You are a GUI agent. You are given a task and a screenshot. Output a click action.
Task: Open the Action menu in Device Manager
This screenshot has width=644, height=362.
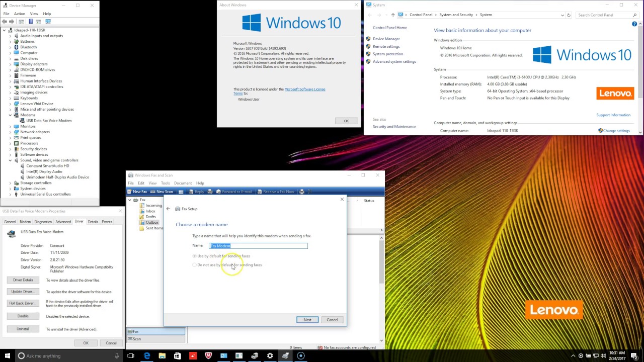coord(20,14)
